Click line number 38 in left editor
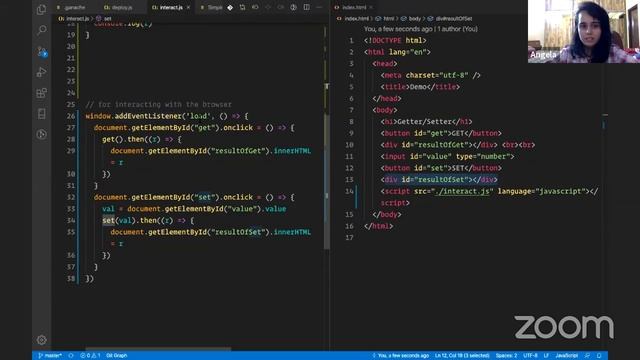 (x=71, y=278)
